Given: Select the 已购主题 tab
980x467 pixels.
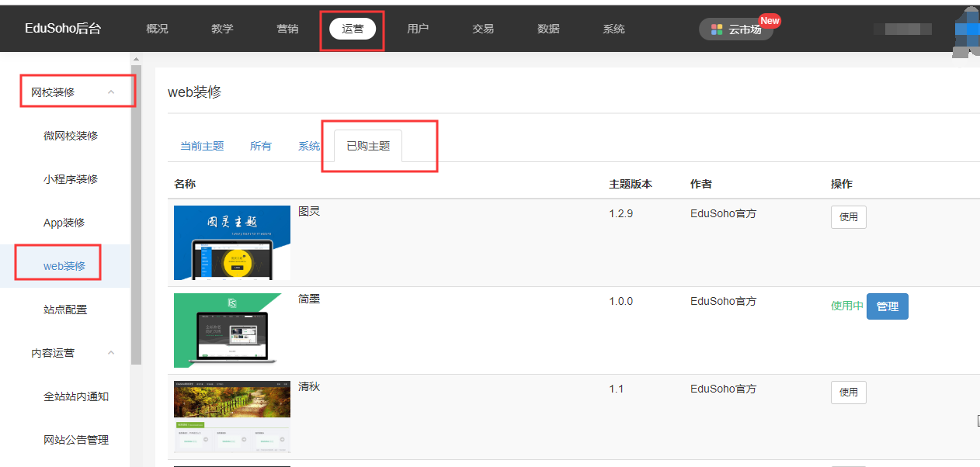Looking at the screenshot, I should (368, 146).
